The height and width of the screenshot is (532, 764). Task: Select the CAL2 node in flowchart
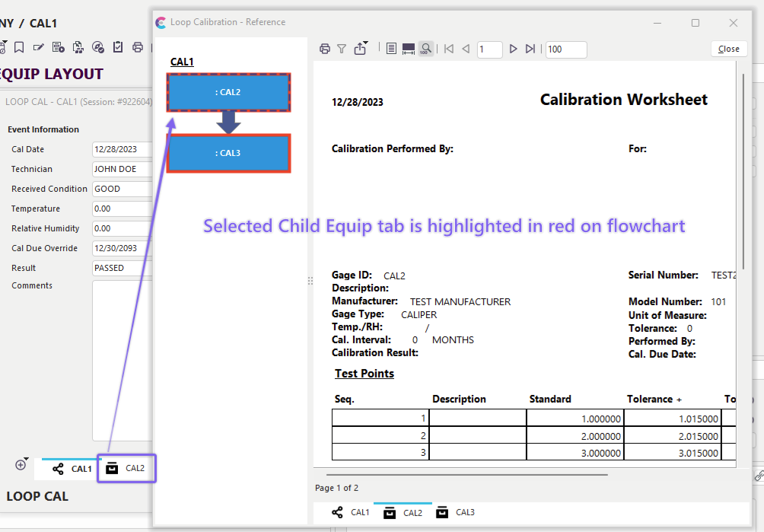coord(229,92)
